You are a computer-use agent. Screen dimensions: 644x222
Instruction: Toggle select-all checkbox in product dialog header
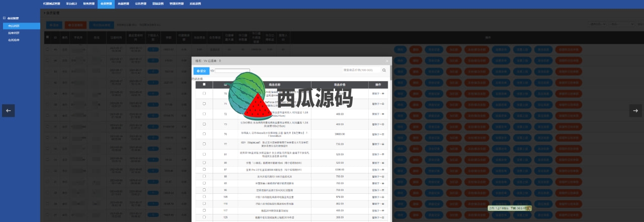click(x=204, y=85)
